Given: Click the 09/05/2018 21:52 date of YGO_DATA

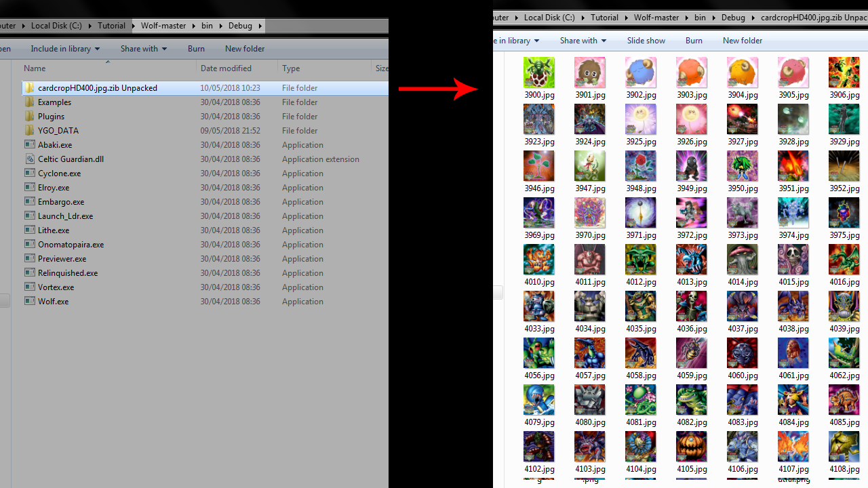Looking at the screenshot, I should (x=230, y=131).
